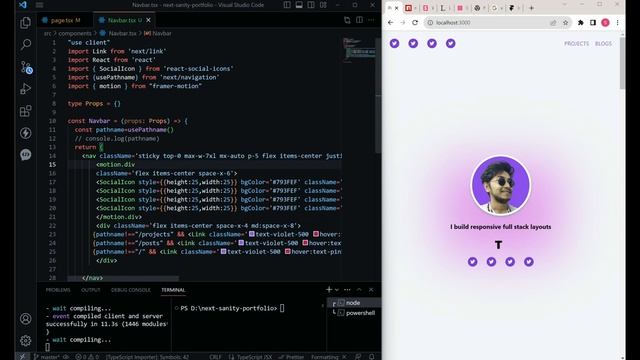Open the Accounts menu in VS Code

click(x=25, y=318)
